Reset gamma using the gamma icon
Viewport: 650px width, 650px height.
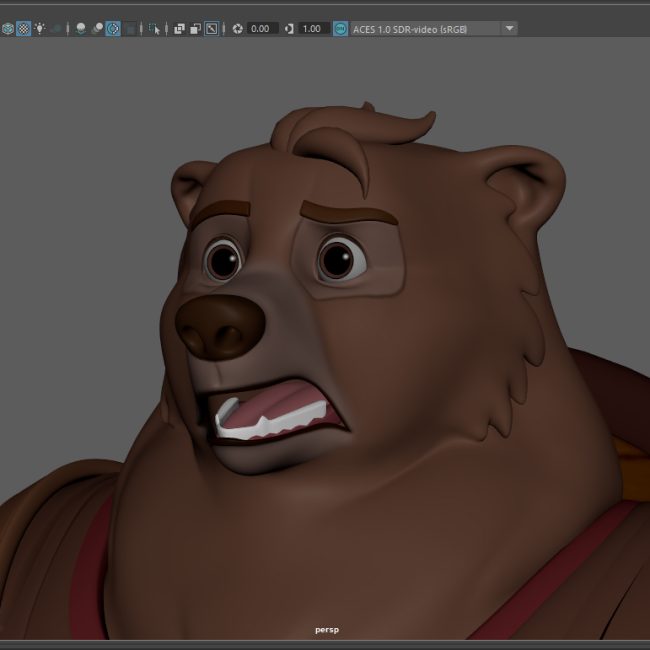coord(289,29)
